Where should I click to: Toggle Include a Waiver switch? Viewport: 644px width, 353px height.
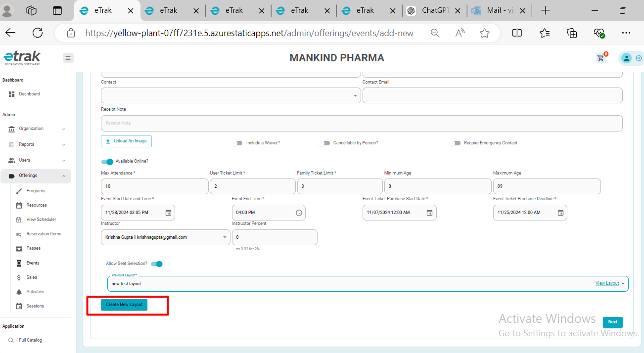pos(237,143)
